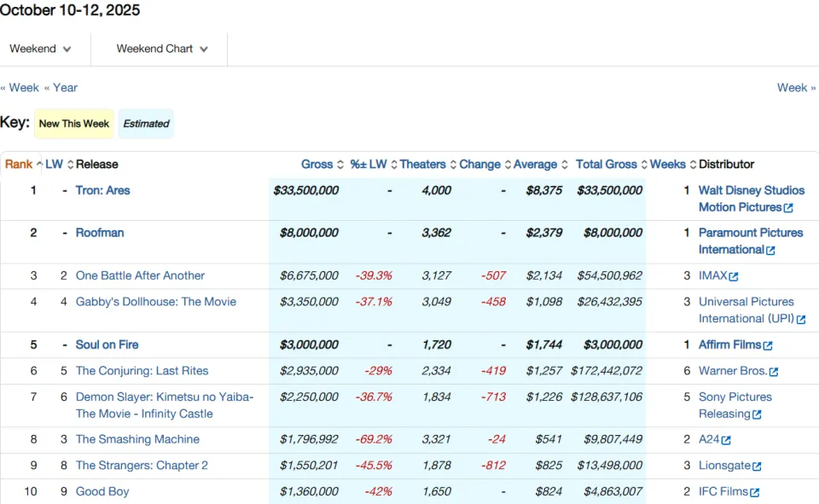Click the $33,500,000 gross for Tron: Ares

306,191
